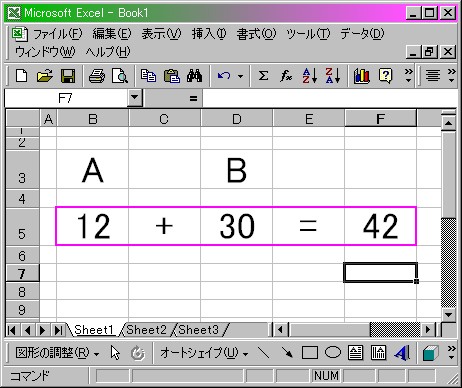Print the sheet using printer icon
This screenshot has width=462, height=388.
97,76
